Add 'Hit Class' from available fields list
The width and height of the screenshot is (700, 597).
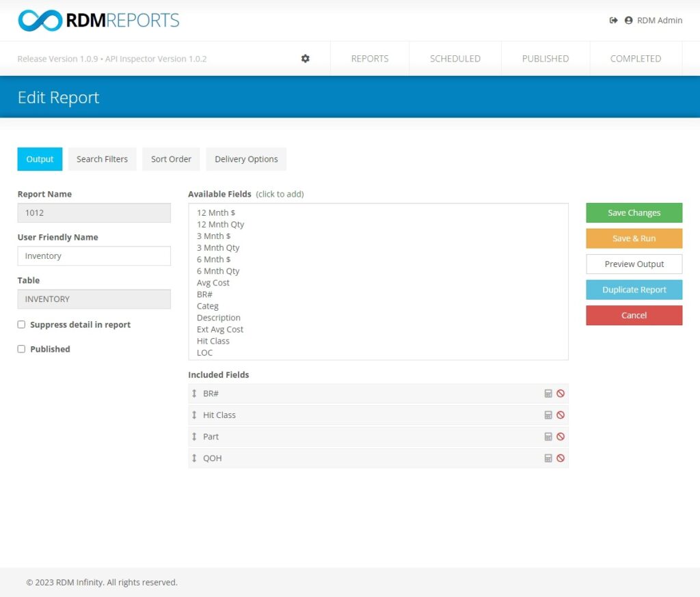pyautogui.click(x=213, y=341)
